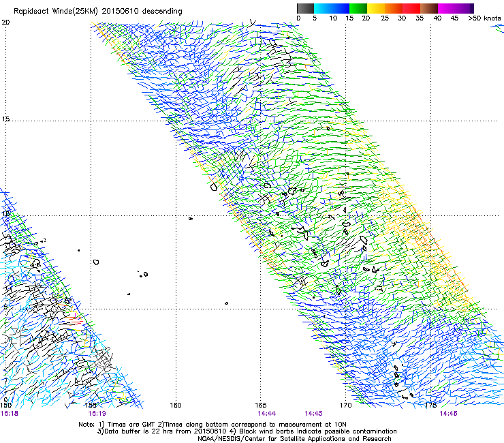
Task: Click the '3)Data buffer is 22 hrs' note line
Action: pyautogui.click(x=247, y=431)
